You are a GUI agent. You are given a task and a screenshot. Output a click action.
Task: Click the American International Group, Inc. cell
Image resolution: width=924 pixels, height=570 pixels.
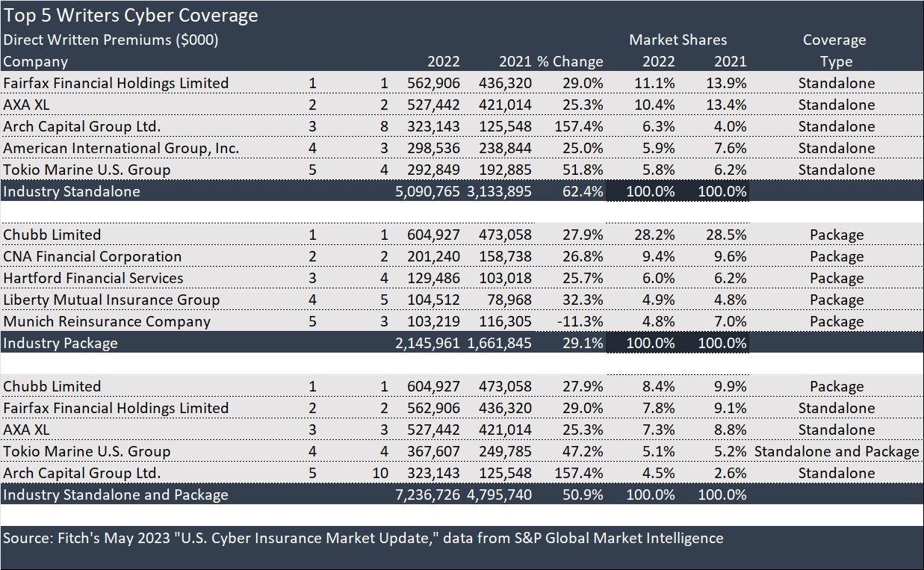pos(121,148)
